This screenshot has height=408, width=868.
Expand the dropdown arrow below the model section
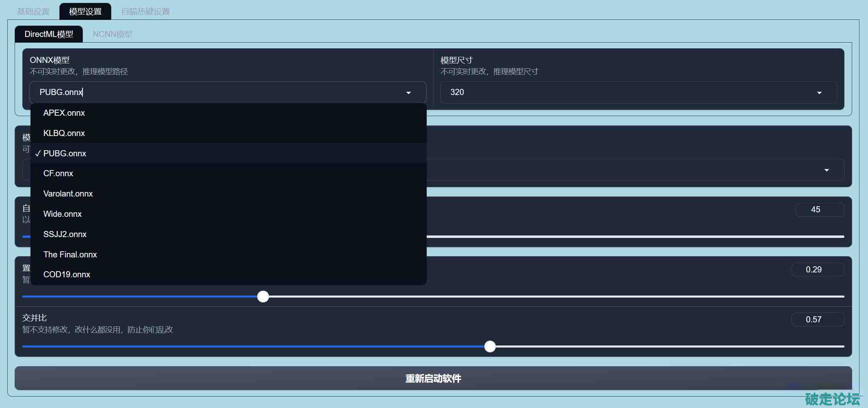tap(826, 170)
